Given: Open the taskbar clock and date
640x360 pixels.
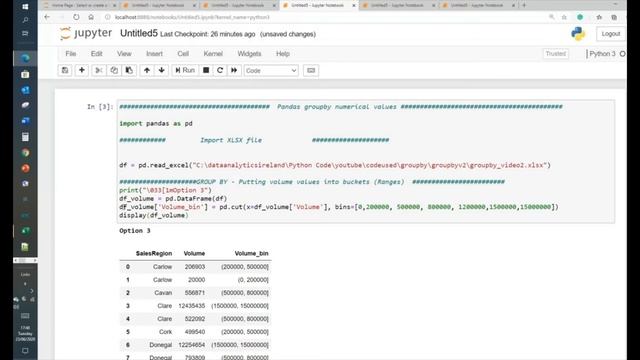Looking at the screenshot, I should coord(25,333).
